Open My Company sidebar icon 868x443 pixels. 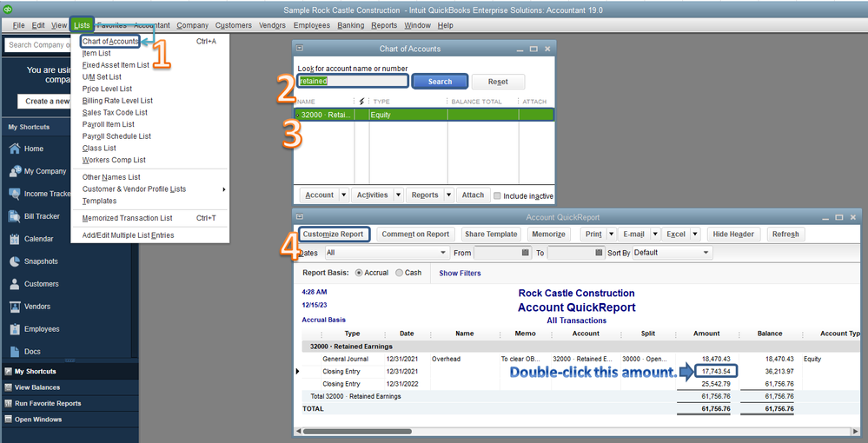(15, 171)
